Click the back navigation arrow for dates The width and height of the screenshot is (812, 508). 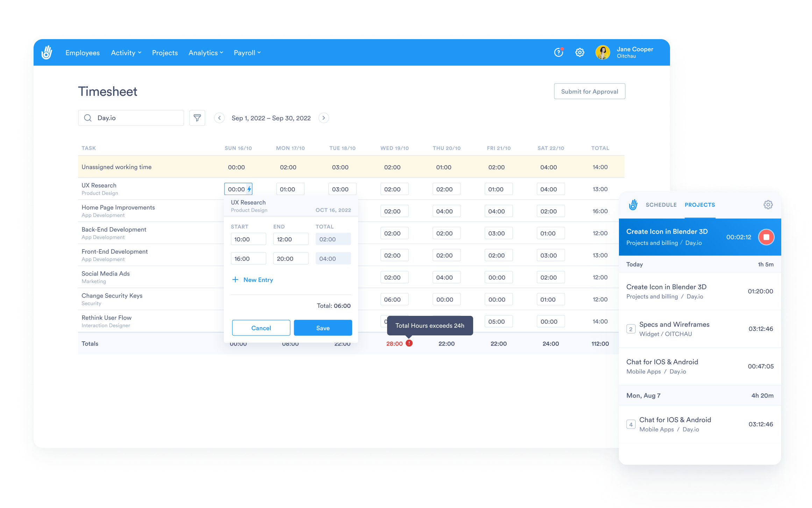pos(219,118)
